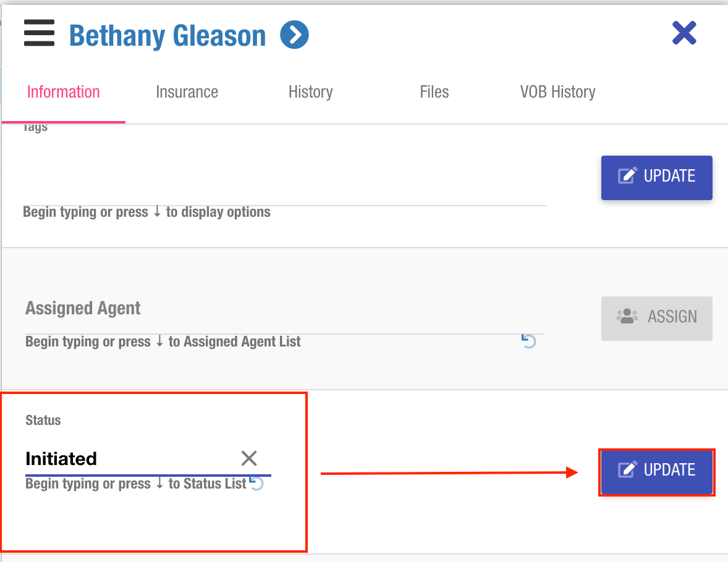Reset the Status field with undo icon
Image resolution: width=728 pixels, height=562 pixels.
click(256, 484)
